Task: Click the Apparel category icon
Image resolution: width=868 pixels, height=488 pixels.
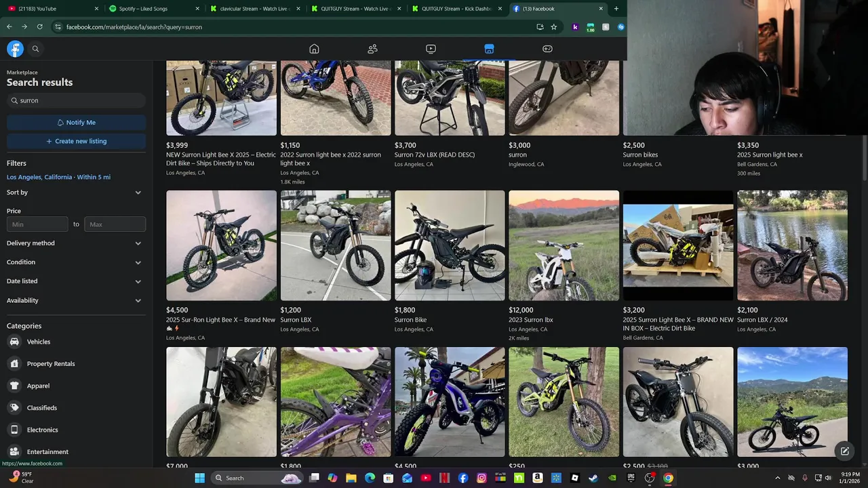Action: pyautogui.click(x=14, y=386)
